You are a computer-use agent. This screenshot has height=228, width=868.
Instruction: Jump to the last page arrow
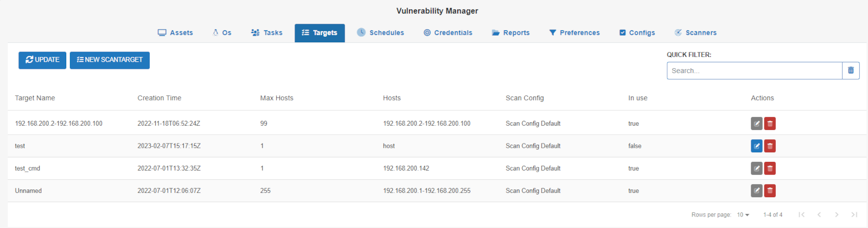[854, 215]
